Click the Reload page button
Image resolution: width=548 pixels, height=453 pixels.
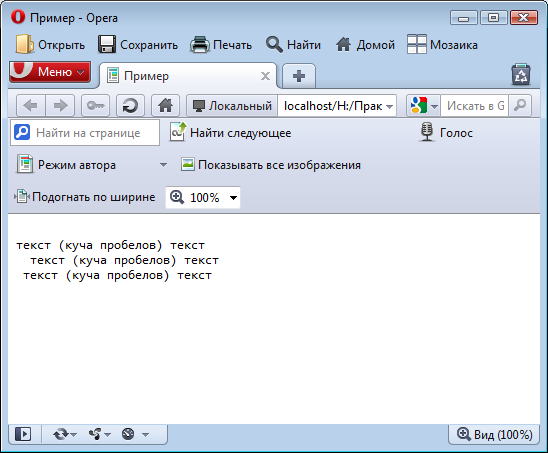(x=130, y=105)
